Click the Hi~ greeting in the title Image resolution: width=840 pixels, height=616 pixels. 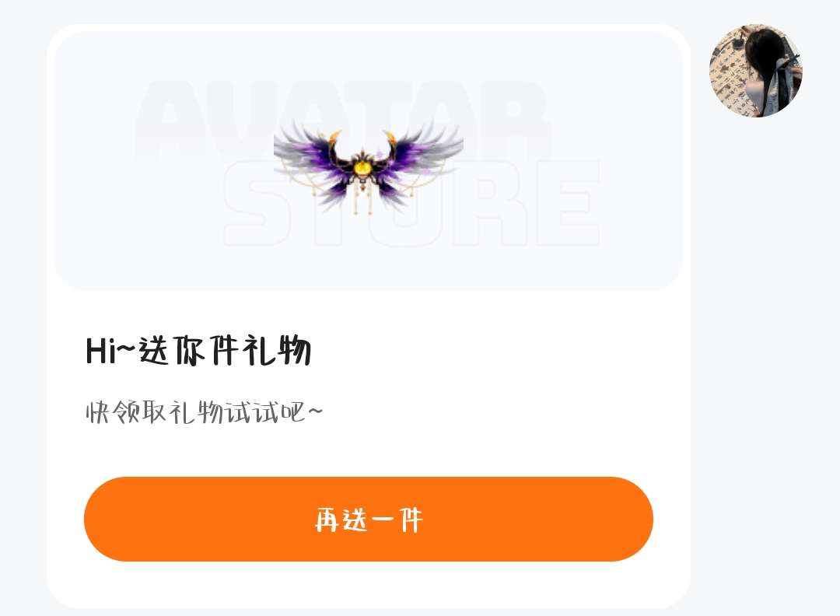(111, 352)
